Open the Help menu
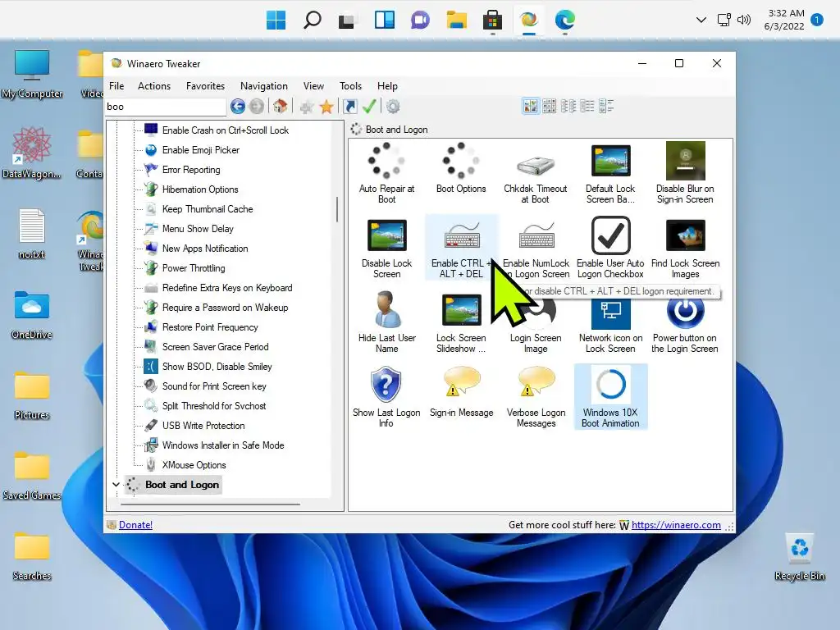This screenshot has width=840, height=630. pyautogui.click(x=387, y=85)
